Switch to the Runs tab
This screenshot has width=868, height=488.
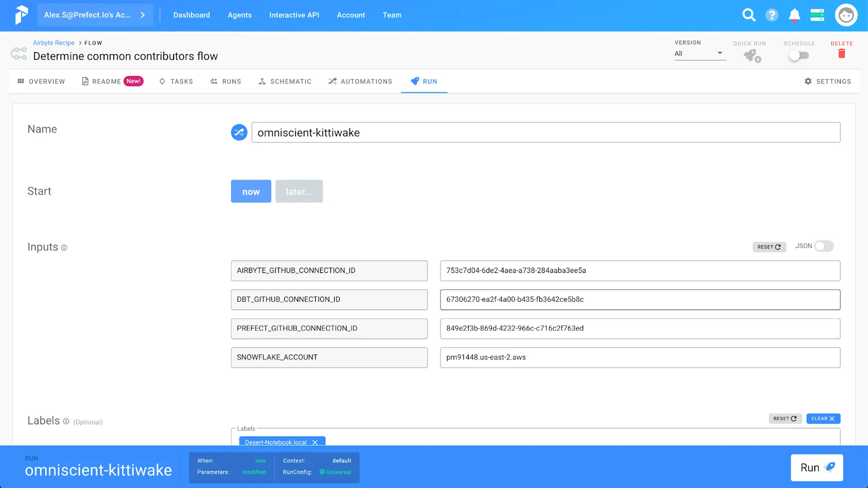(226, 81)
